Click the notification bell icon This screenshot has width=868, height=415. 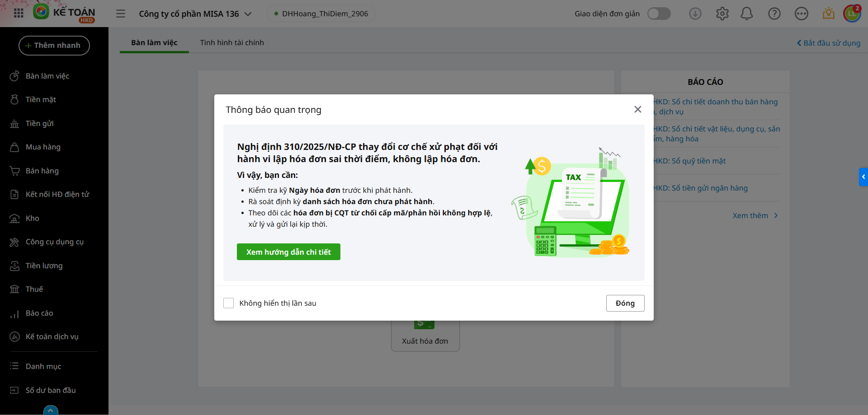click(746, 14)
